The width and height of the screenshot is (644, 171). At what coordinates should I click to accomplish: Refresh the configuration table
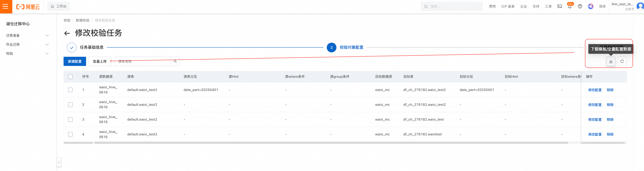[x=622, y=61]
